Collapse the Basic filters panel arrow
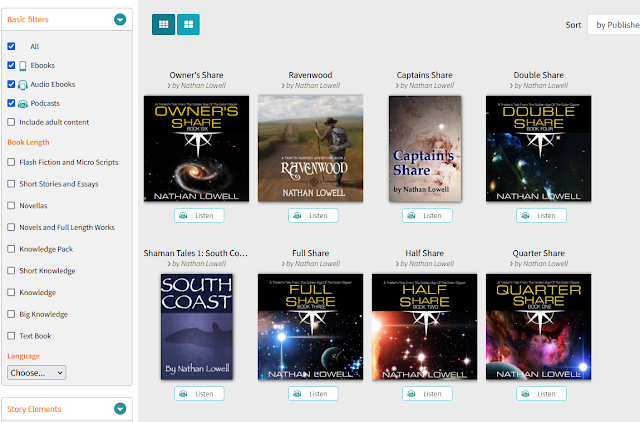Viewport: 640px width, 422px height. coord(120,19)
